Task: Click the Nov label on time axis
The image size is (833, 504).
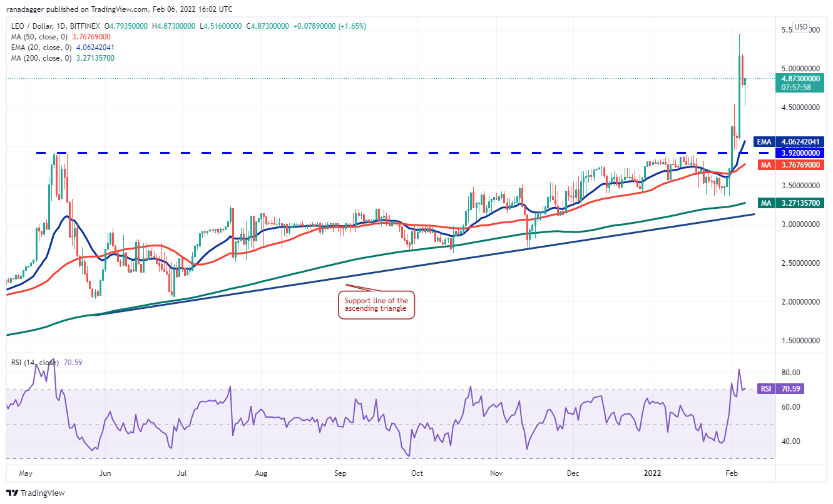Action: pyautogui.click(x=496, y=473)
